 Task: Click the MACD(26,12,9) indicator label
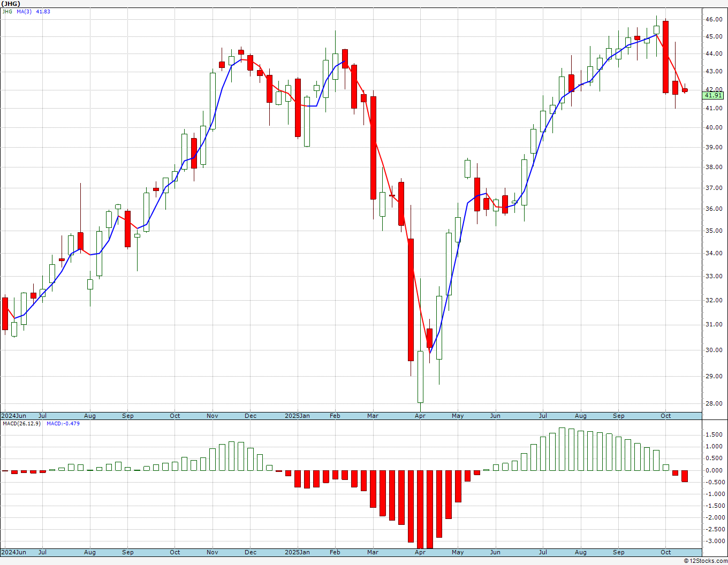(x=21, y=423)
